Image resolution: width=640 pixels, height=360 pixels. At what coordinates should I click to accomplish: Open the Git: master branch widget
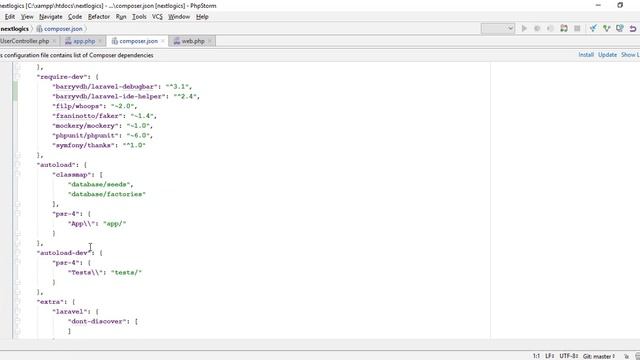click(599, 356)
